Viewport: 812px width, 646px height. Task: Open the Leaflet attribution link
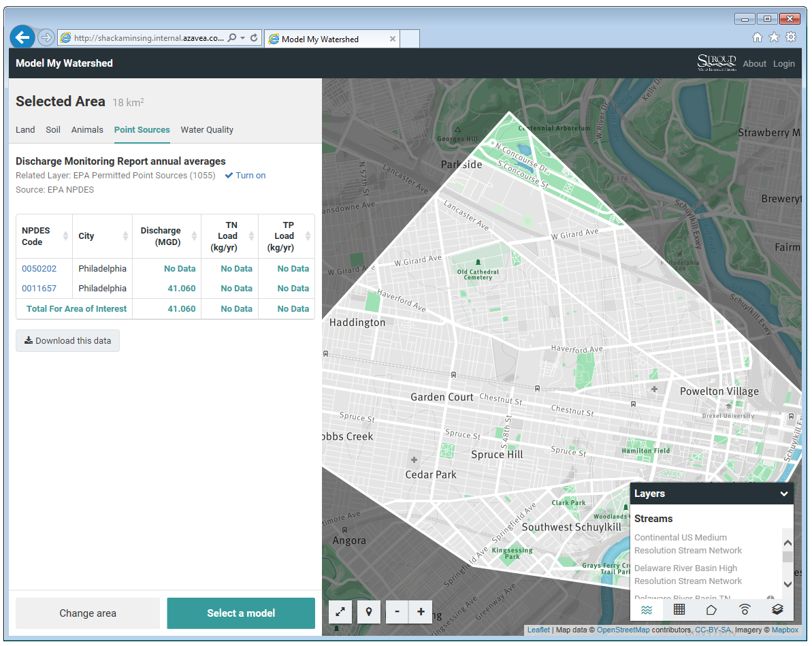538,630
